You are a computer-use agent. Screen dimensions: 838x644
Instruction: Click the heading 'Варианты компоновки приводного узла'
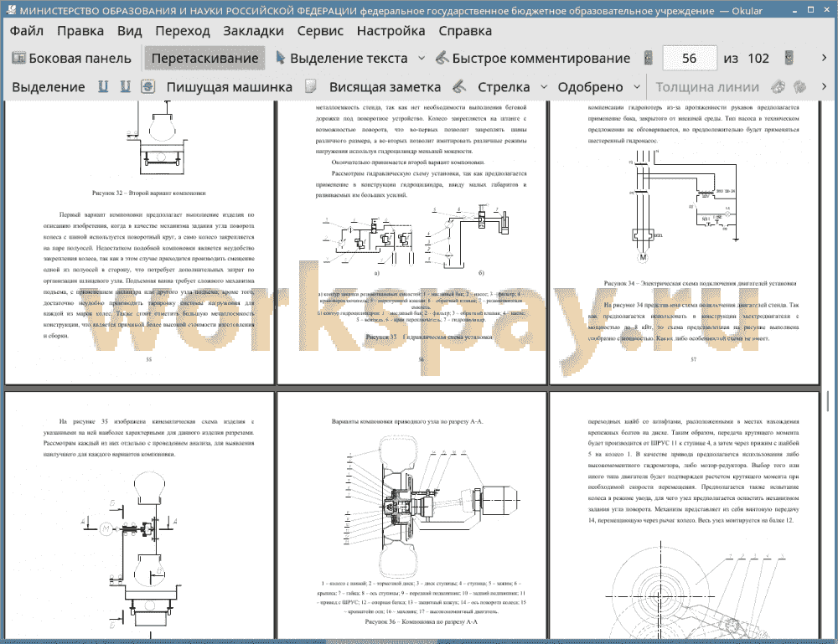tap(406, 421)
